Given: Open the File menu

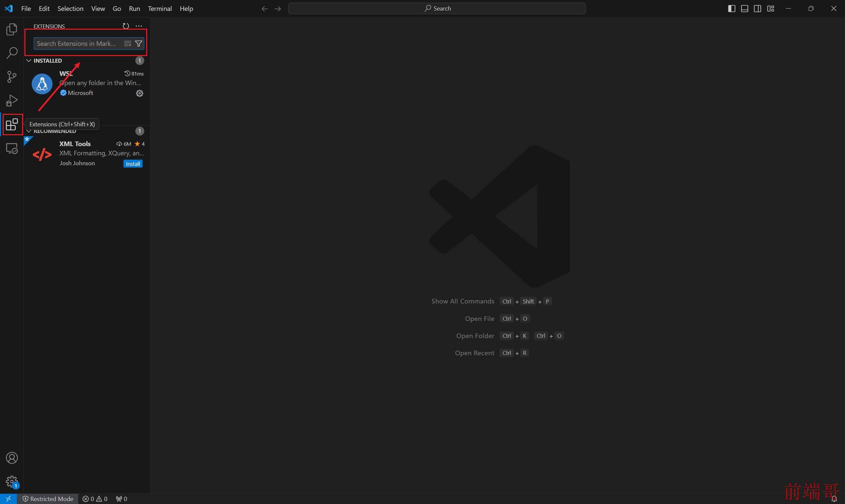Looking at the screenshot, I should point(26,9).
